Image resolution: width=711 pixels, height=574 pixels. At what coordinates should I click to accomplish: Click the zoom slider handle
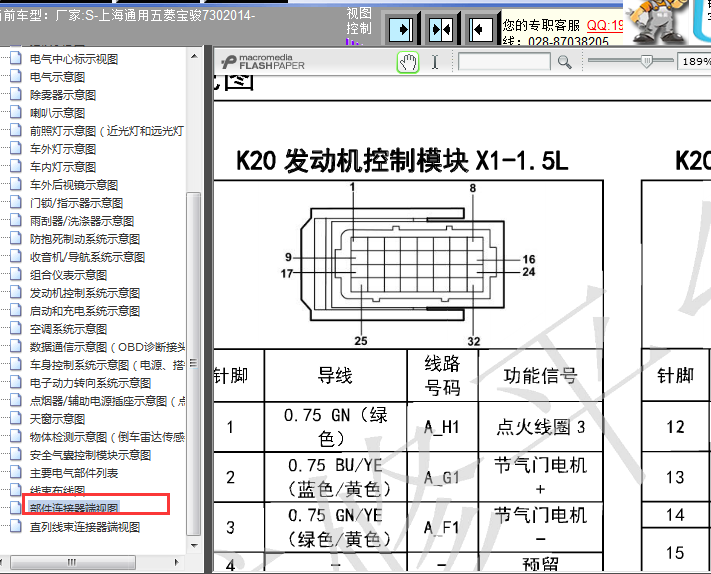tap(647, 61)
